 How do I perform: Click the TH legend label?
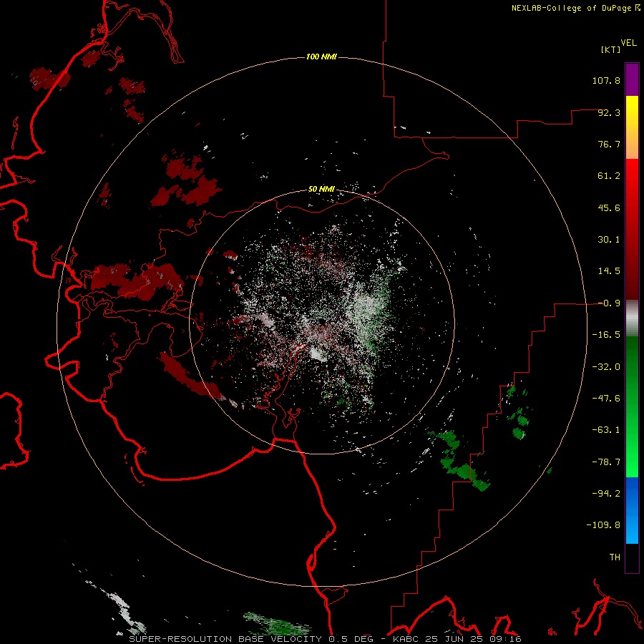coord(615,557)
